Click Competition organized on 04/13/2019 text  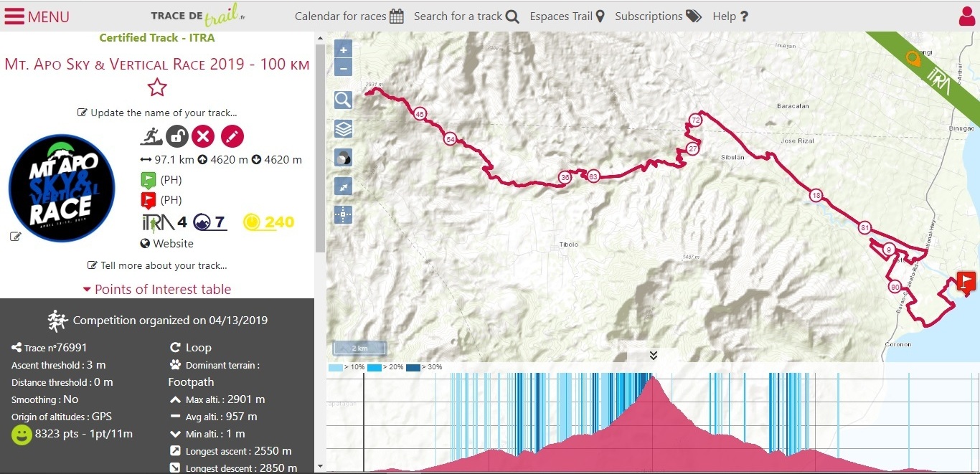coord(170,321)
